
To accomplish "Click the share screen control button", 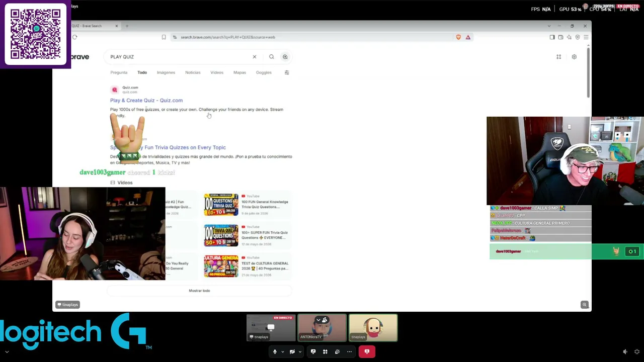I will click(313, 352).
